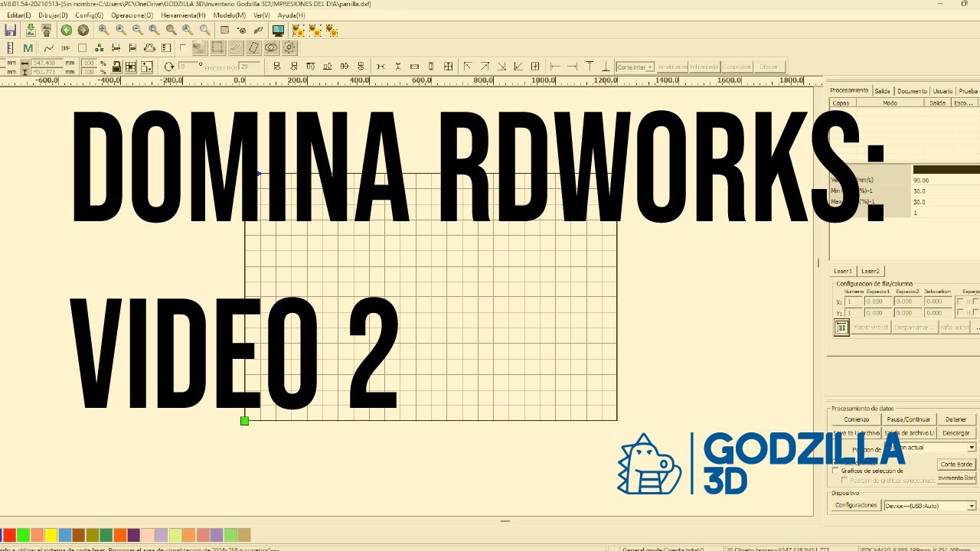Viewport: 980px width, 551px height.
Task: Click the cloud-shaped toolbar icon
Action: click(151, 48)
